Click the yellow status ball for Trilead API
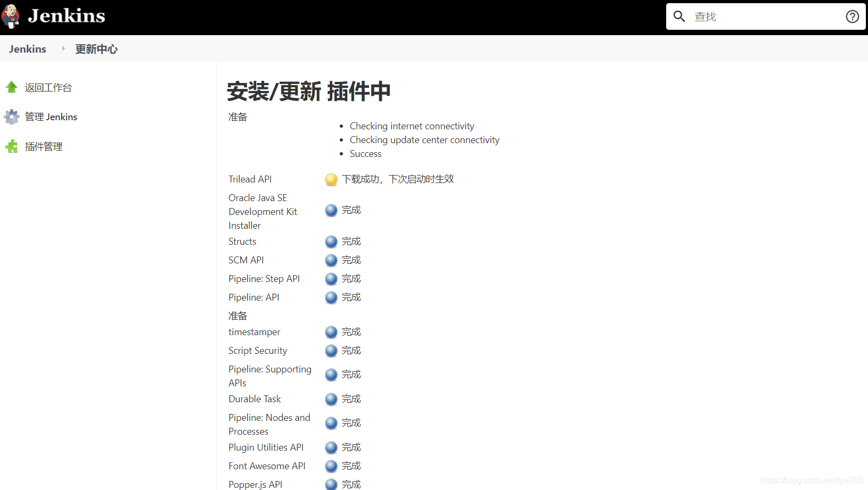Screen dimensions: 868x490 (x=331, y=180)
